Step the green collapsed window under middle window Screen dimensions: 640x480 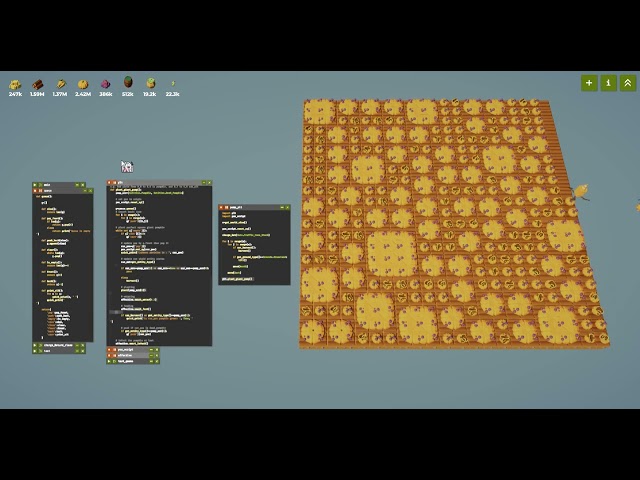point(115,361)
